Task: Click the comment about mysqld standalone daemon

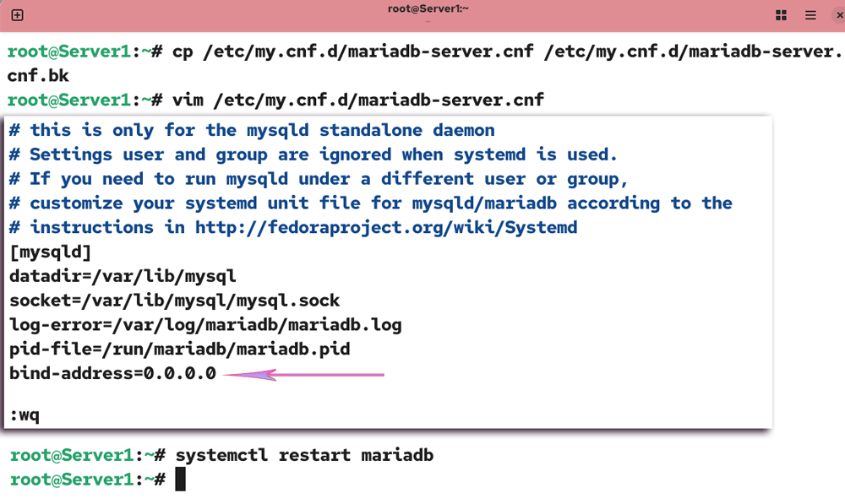Action: click(252, 130)
